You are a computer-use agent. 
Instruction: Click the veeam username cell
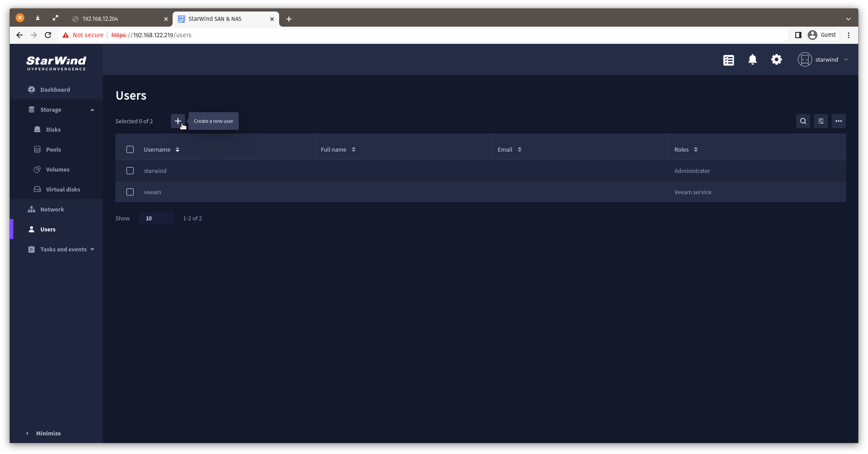coord(152,192)
